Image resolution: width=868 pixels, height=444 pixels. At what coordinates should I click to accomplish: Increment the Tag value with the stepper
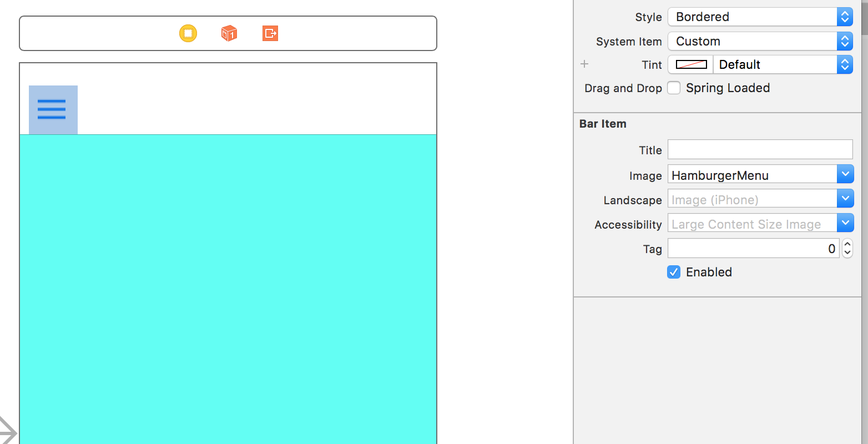847,245
